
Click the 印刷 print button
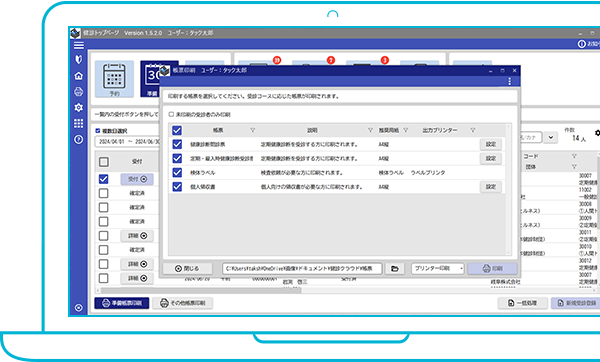click(x=492, y=269)
